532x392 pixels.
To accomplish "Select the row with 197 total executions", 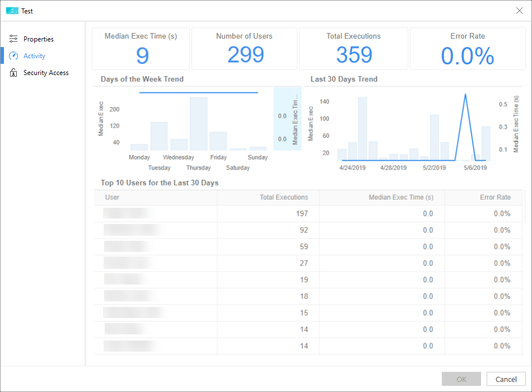I will (x=302, y=213).
